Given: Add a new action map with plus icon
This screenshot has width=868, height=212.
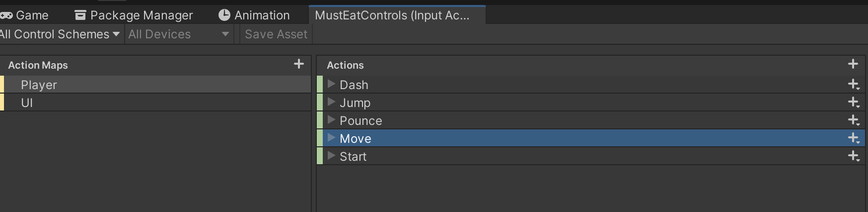Looking at the screenshot, I should click(x=299, y=64).
